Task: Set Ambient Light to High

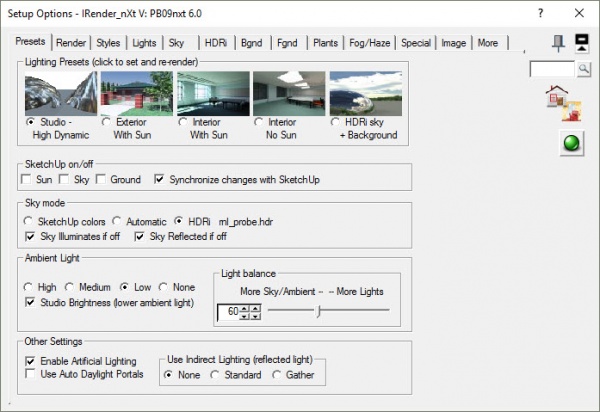Action: click(28, 285)
